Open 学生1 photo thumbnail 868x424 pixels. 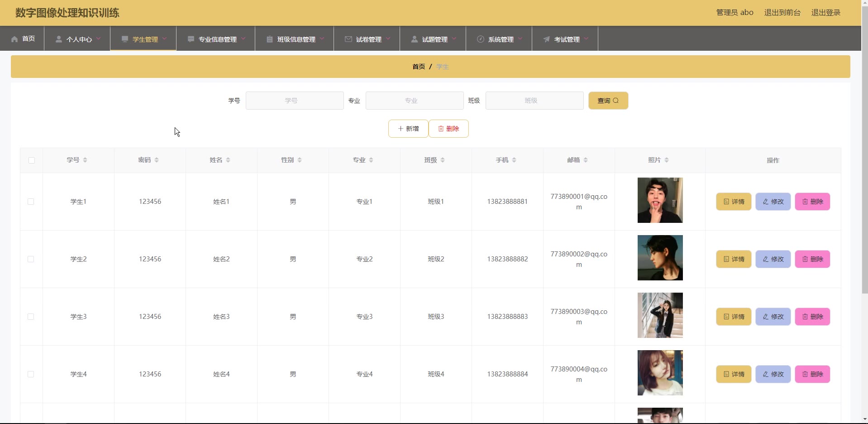[x=660, y=200]
